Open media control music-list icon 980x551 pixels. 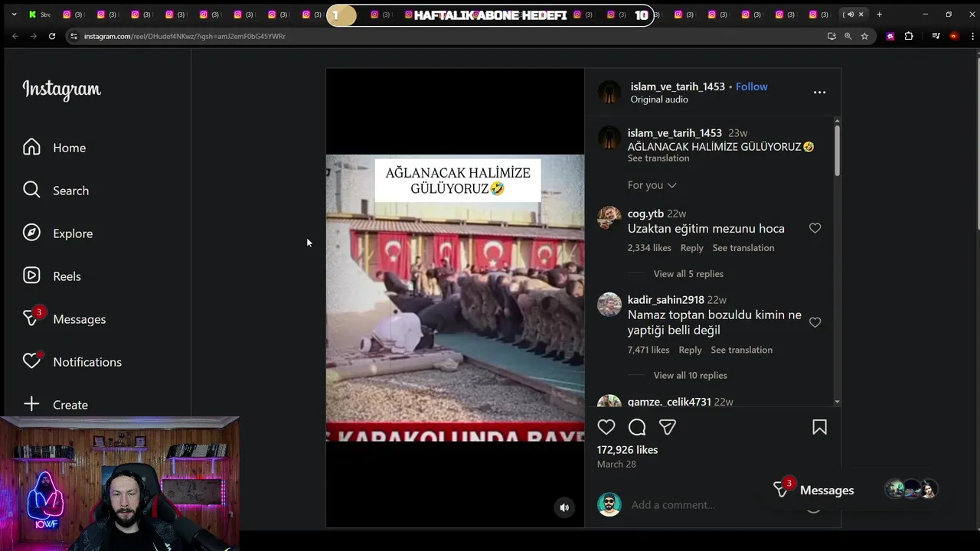[x=936, y=36]
